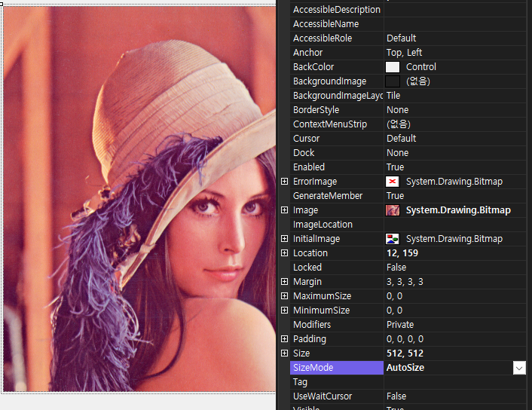Click the Enabled value True
The width and height of the screenshot is (532, 410).
click(396, 167)
